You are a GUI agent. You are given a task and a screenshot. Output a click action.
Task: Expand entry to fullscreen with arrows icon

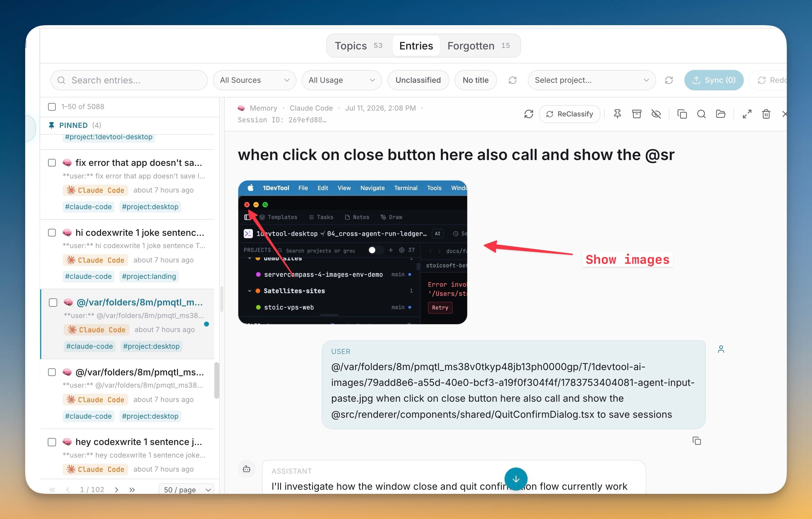coord(747,114)
